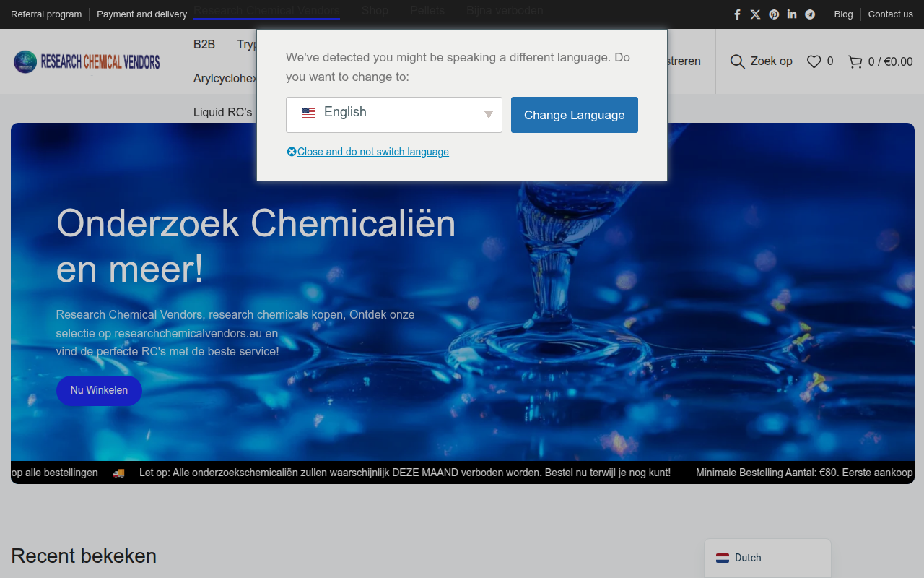This screenshot has height=578, width=924.
Task: Click the Zoek op search text
Action: pos(771,61)
